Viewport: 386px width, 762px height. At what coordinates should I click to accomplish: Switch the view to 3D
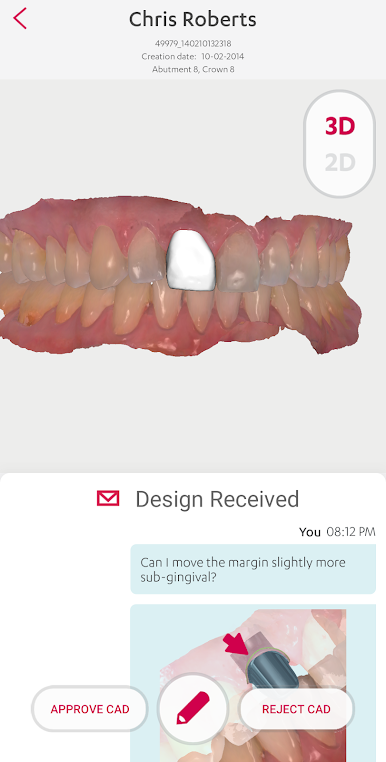(x=340, y=126)
